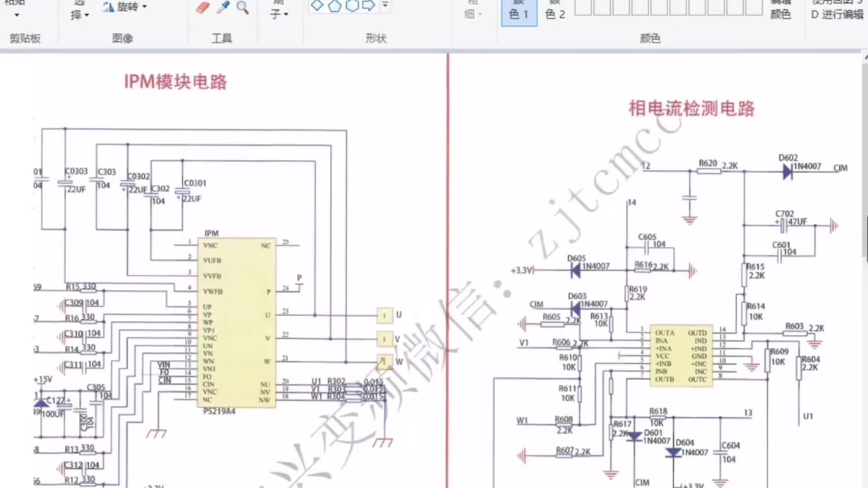868x488 pixels.
Task: Click the OUTA pin label on op-amp
Action: (665, 333)
